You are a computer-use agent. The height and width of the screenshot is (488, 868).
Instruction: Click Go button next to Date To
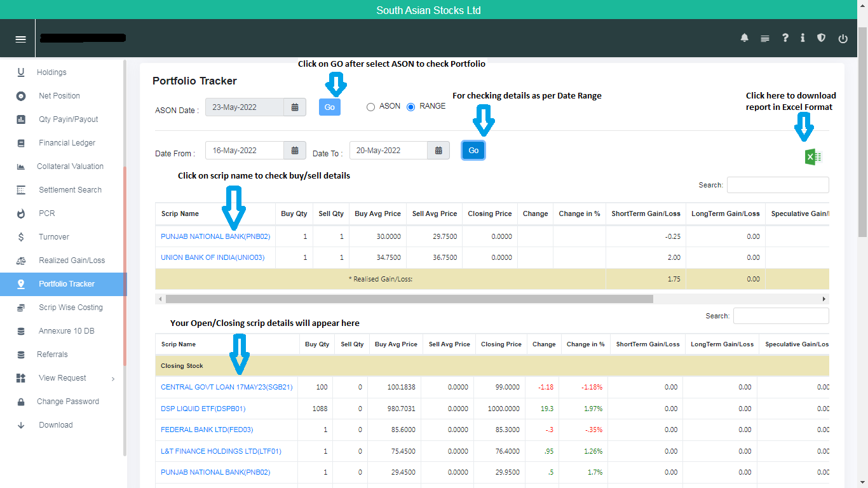click(x=473, y=151)
